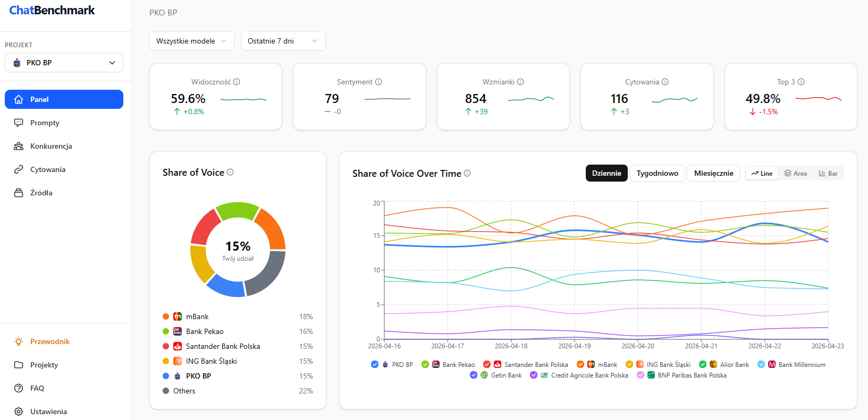Click the ChatBenchmark logo
The width and height of the screenshot is (868, 420).
(52, 10)
